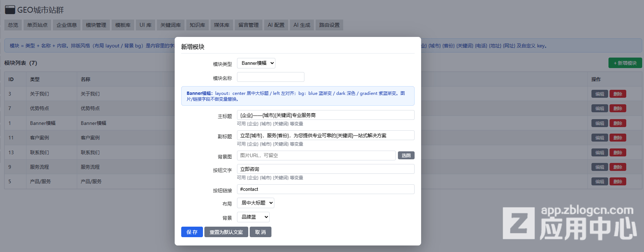Click 重置为默认文案 button
644x252 pixels.
coord(226,232)
